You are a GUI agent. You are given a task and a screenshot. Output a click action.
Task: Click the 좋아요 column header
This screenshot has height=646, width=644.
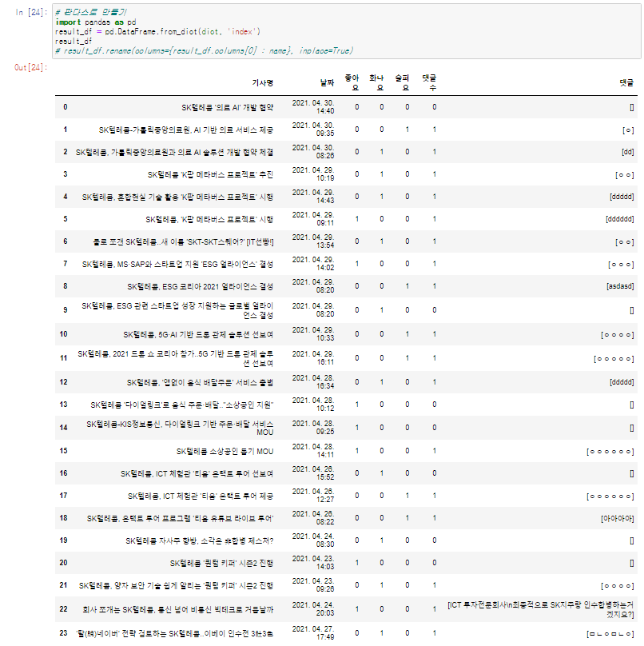pos(352,83)
